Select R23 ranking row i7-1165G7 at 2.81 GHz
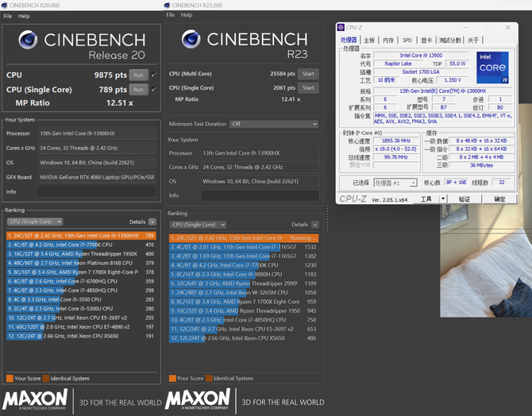Viewport: 532px width, 416px height. coord(244,247)
